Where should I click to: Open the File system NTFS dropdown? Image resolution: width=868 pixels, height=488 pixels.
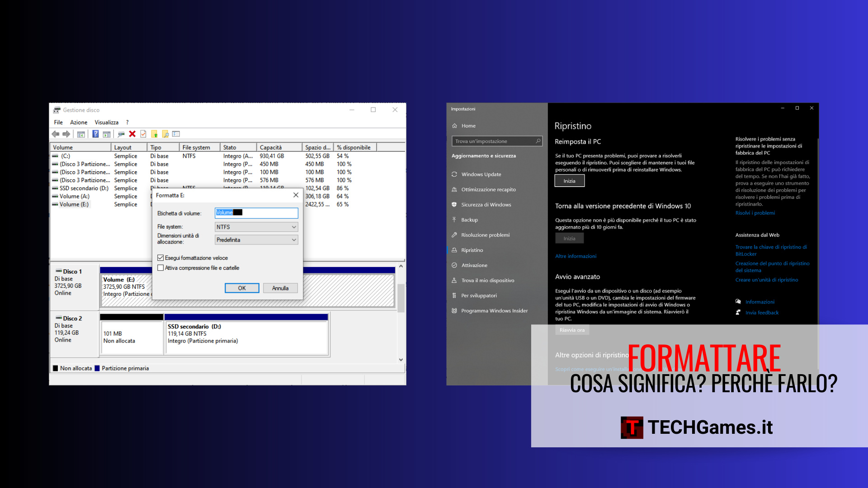coord(256,227)
